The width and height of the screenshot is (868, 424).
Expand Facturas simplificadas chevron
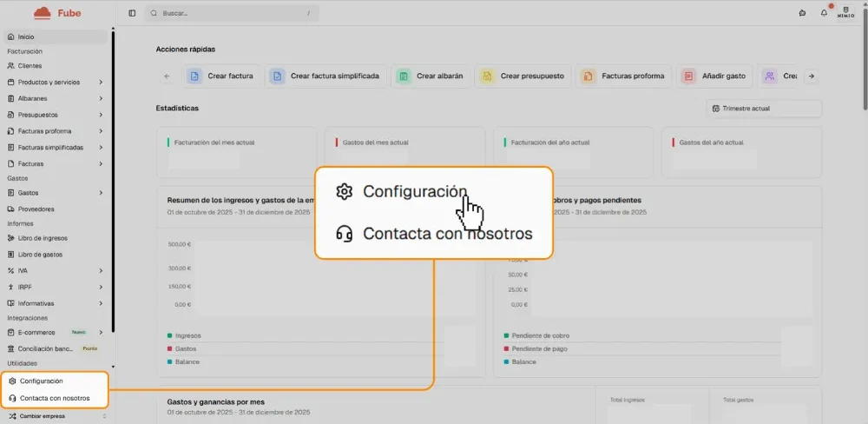pyautogui.click(x=101, y=148)
